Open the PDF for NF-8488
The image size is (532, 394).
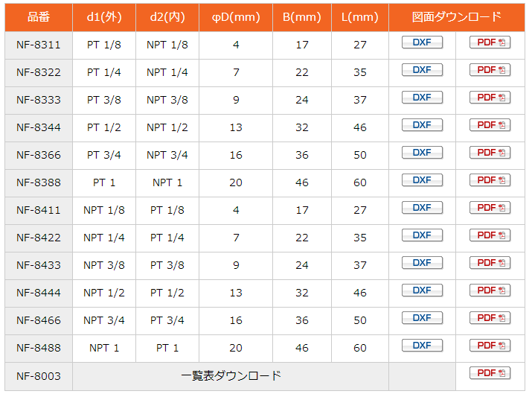click(490, 346)
